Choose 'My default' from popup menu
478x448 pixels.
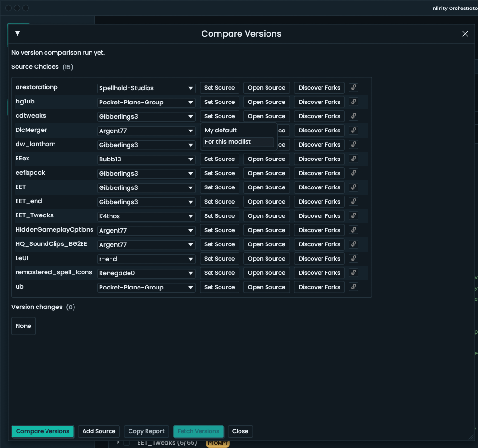click(239, 131)
